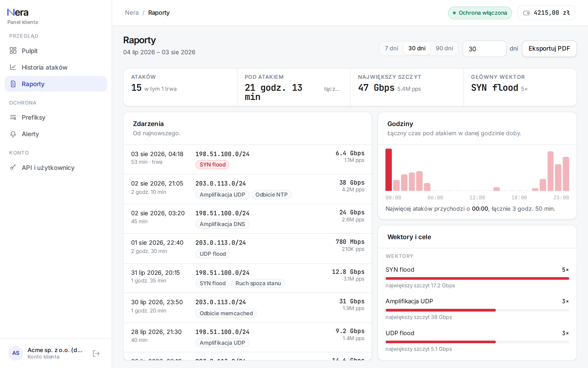Open the 01 sie 2026, 22:40 event
The width and height of the screenshot is (588, 368).
pyautogui.click(x=247, y=248)
